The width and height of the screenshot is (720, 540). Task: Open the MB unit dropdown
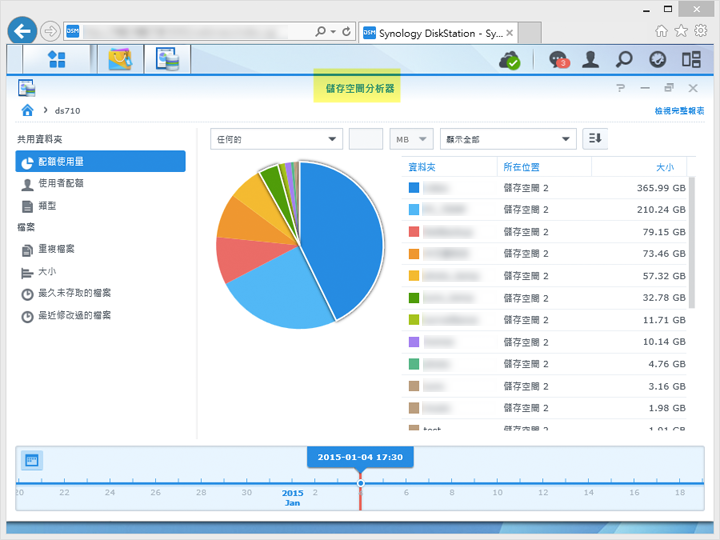[411, 139]
